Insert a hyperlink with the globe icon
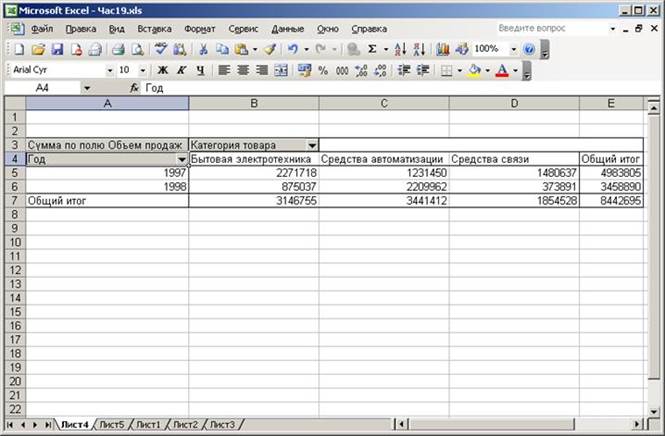 (x=353, y=49)
